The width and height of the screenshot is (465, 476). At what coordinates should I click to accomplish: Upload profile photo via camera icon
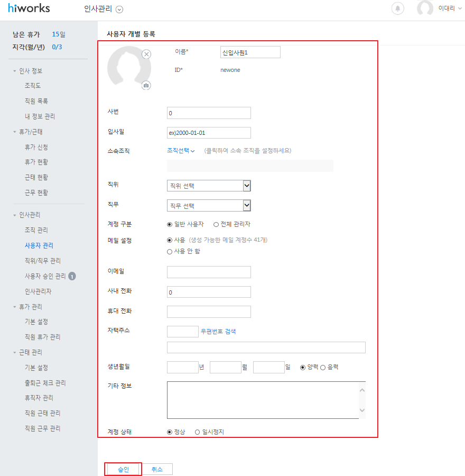pos(146,86)
